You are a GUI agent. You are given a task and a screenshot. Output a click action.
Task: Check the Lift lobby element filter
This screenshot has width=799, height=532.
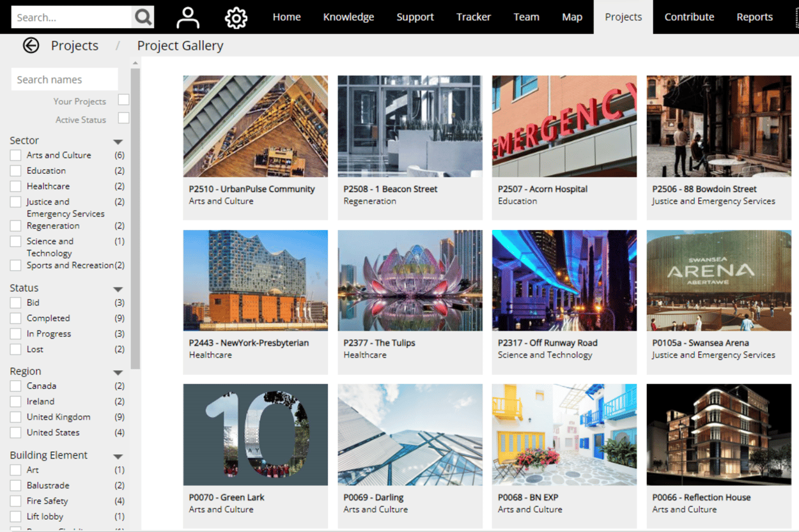click(x=16, y=517)
